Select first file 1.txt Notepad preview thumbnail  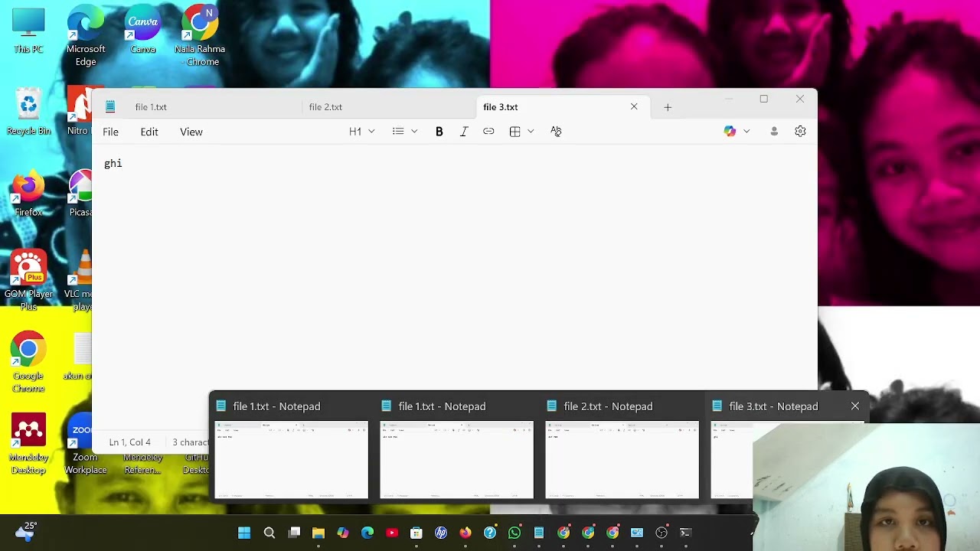(x=291, y=459)
